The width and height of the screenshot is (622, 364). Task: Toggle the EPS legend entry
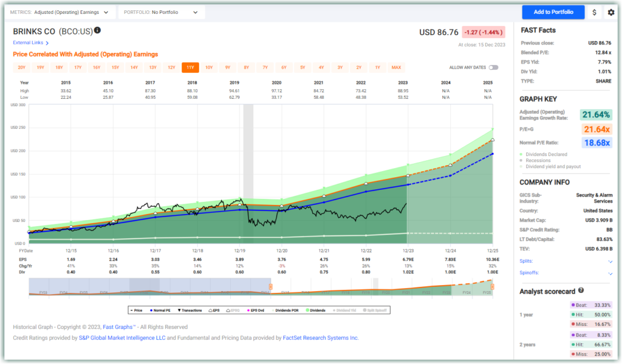click(214, 310)
